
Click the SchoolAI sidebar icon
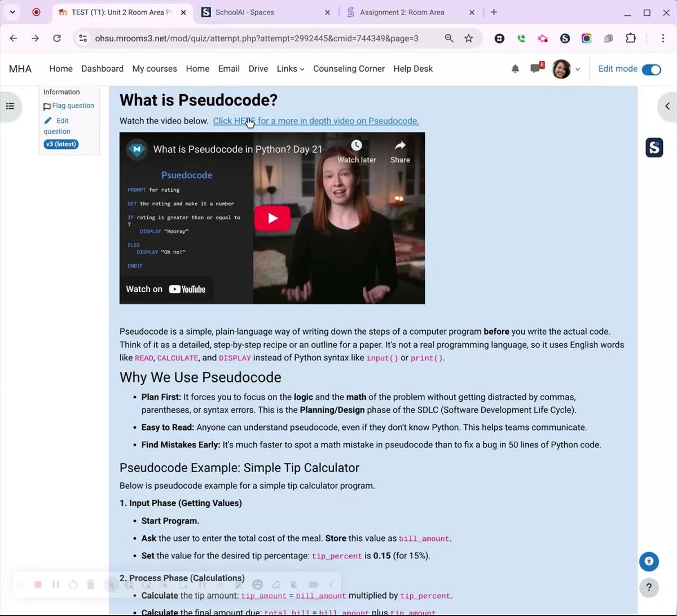pyautogui.click(x=654, y=148)
